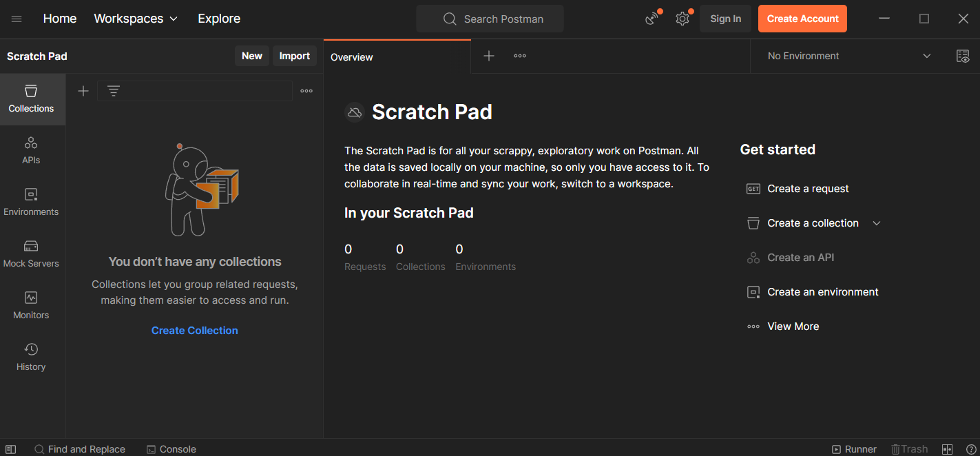Click the ellipsis icon beside View More
This screenshot has width=980, height=456.
tap(753, 327)
